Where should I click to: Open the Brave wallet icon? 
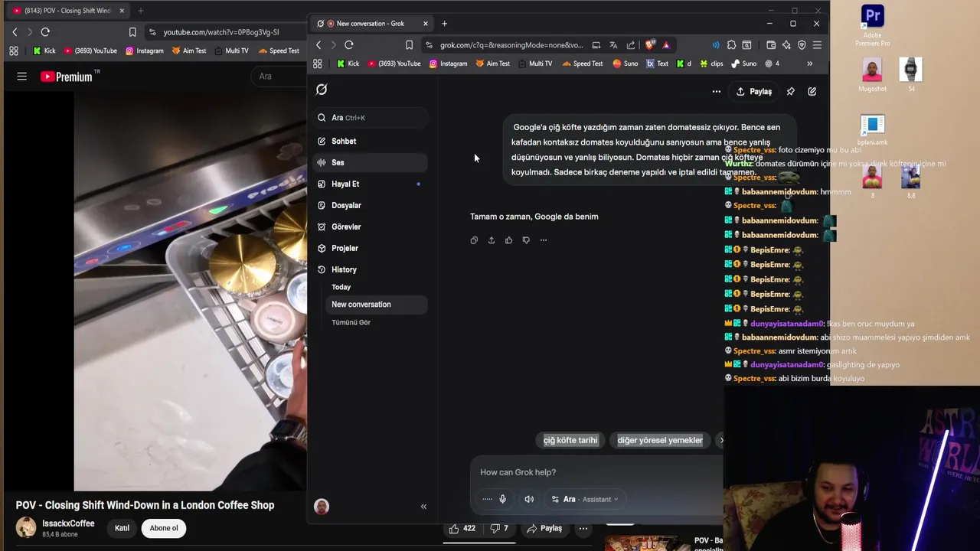[x=771, y=45]
